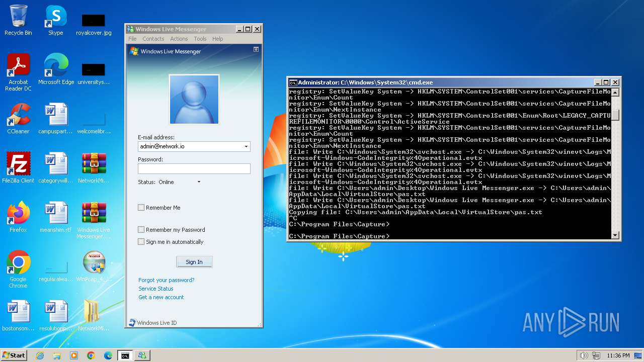Click the Internet Explorer taskbar icon

pyautogui.click(x=40, y=355)
